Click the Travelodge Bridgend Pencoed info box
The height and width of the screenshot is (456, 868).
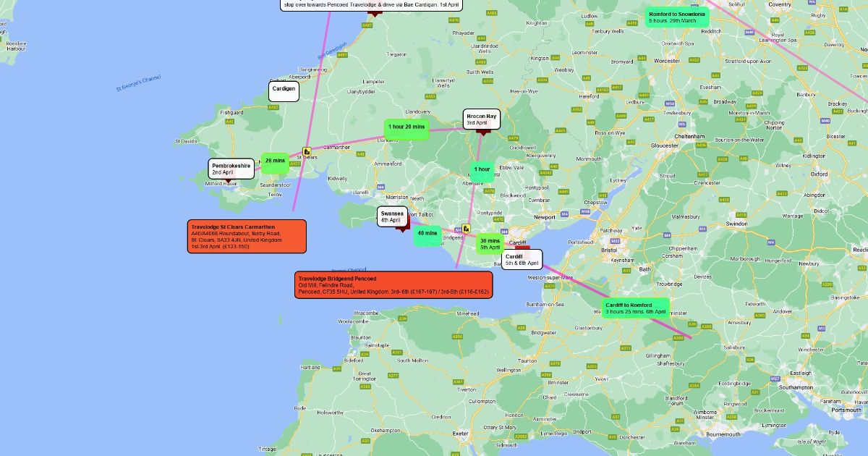pos(393,285)
